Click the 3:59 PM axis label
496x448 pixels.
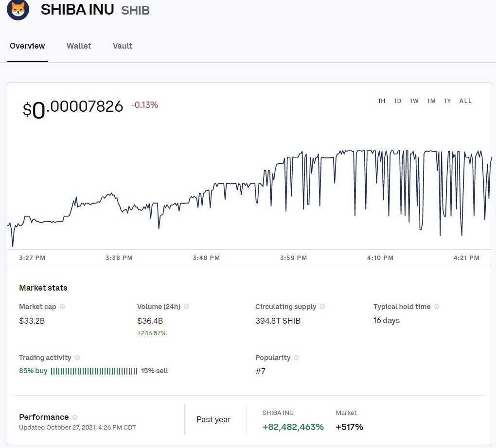click(294, 258)
